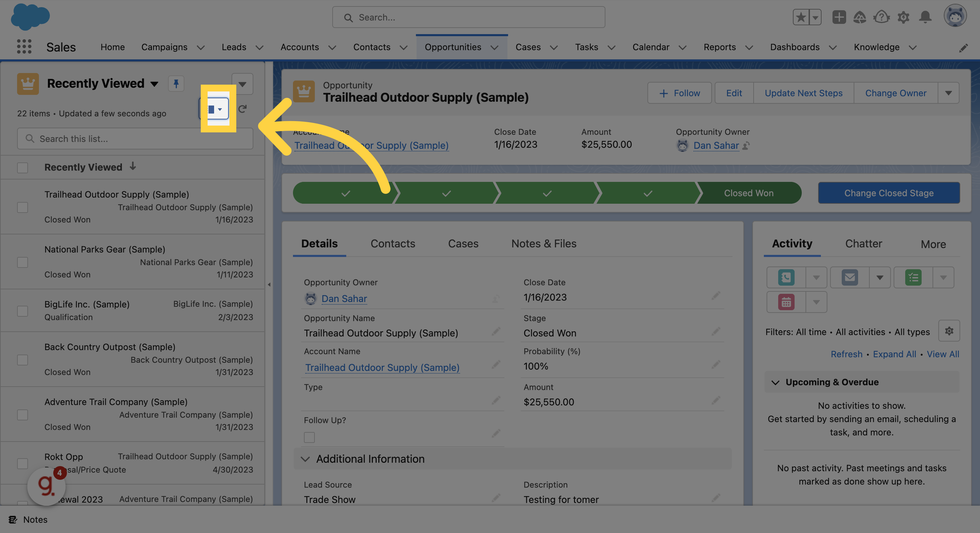The height and width of the screenshot is (533, 980).
Task: Open the New Event calendar icon
Action: coord(786,302)
